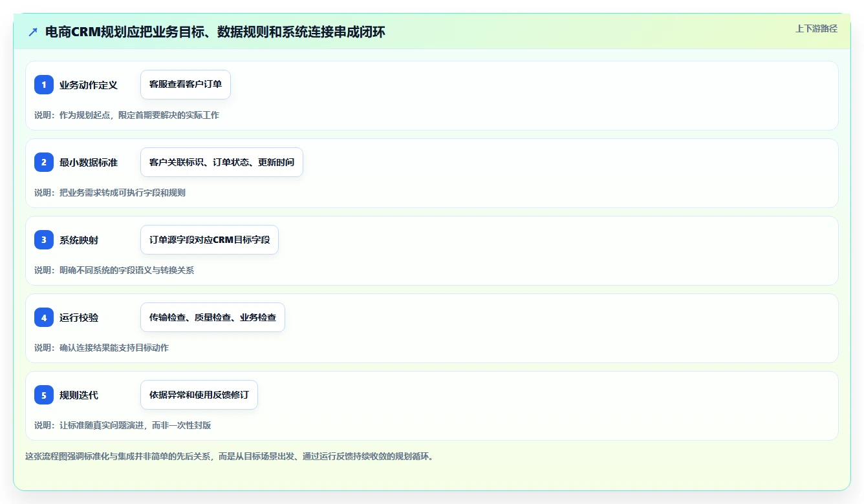This screenshot has width=864, height=504.
Task: Click the title 电商CRM规划应把业务目标…串成闭环
Action: 215,32
